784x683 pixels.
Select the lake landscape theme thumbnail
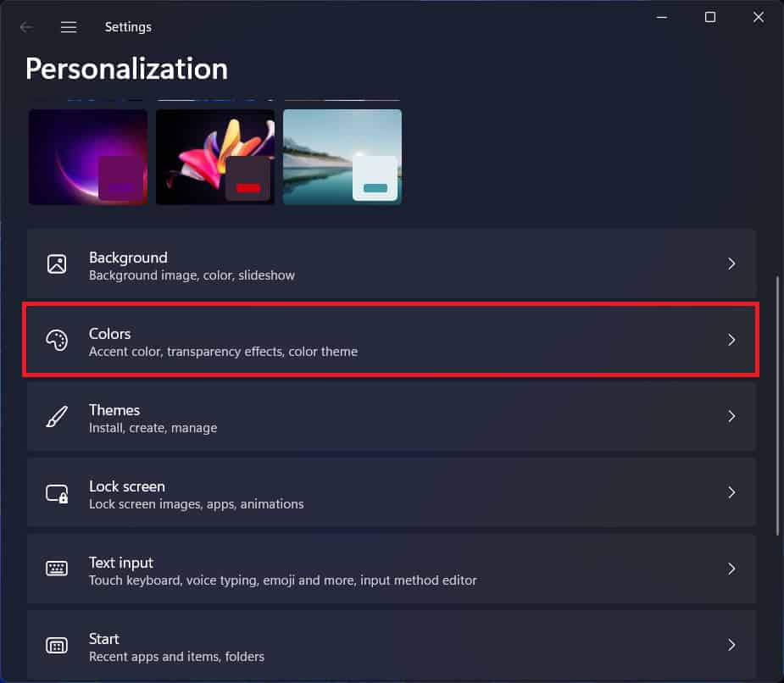342,157
